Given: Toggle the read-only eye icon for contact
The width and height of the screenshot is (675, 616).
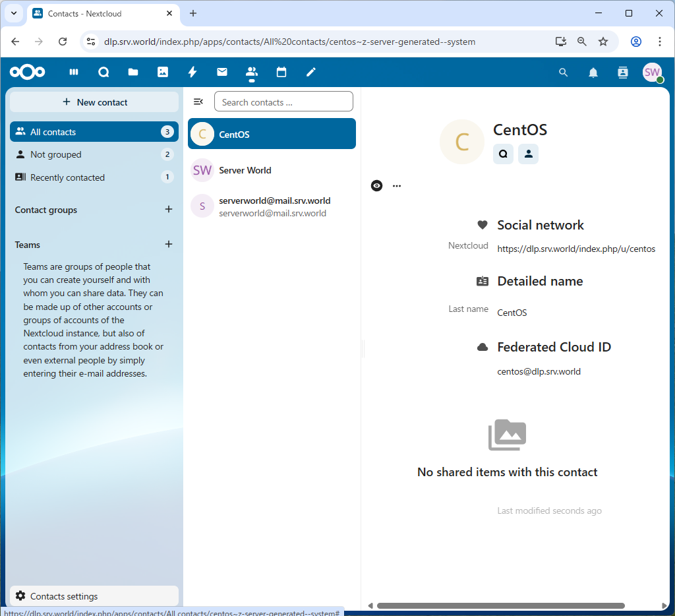Looking at the screenshot, I should pos(376,186).
